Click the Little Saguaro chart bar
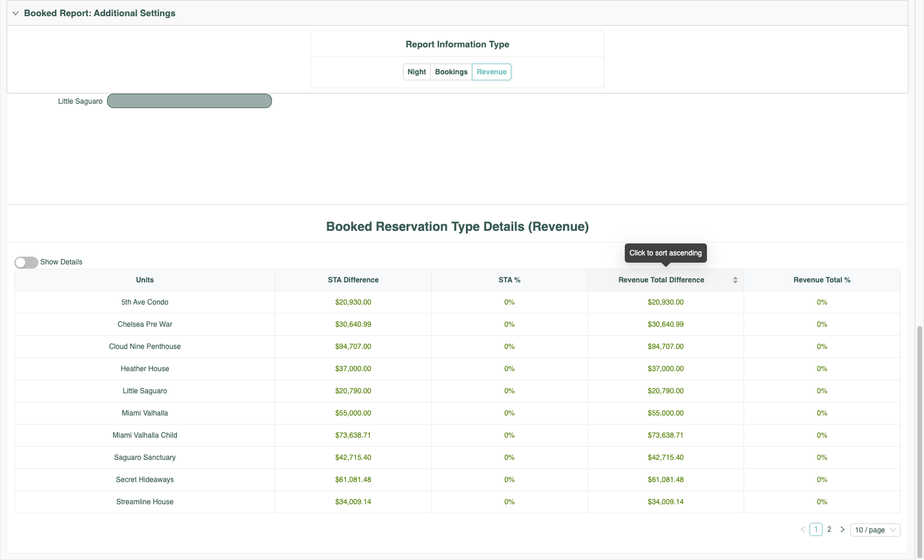Viewport: 924px width, 560px height. [189, 101]
